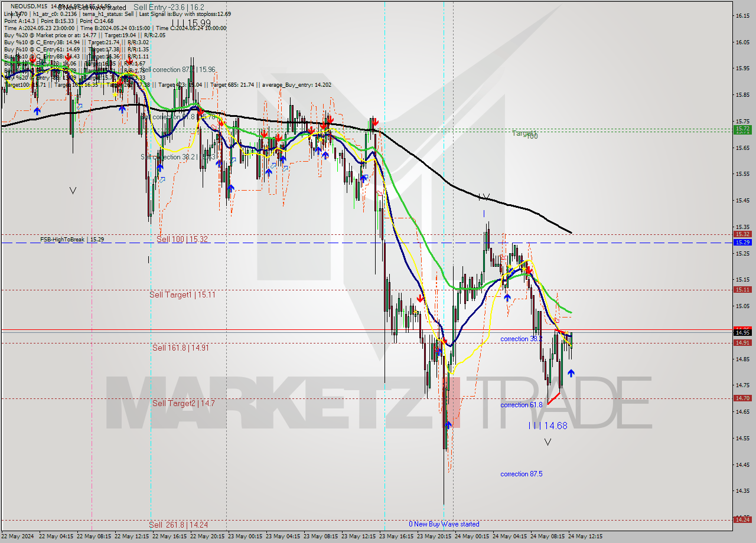Click the '22 May 2024' date on the time axis
The image size is (756, 543).
pyautogui.click(x=18, y=537)
